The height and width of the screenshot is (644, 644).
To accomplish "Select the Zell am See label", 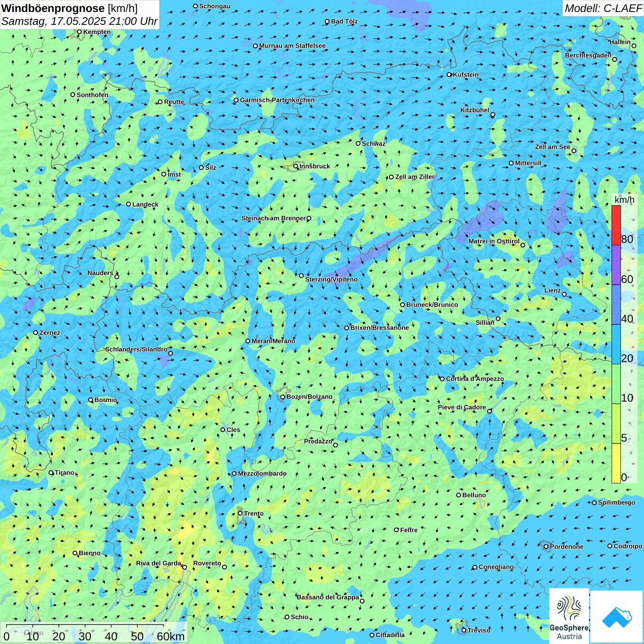I will coord(552,147).
